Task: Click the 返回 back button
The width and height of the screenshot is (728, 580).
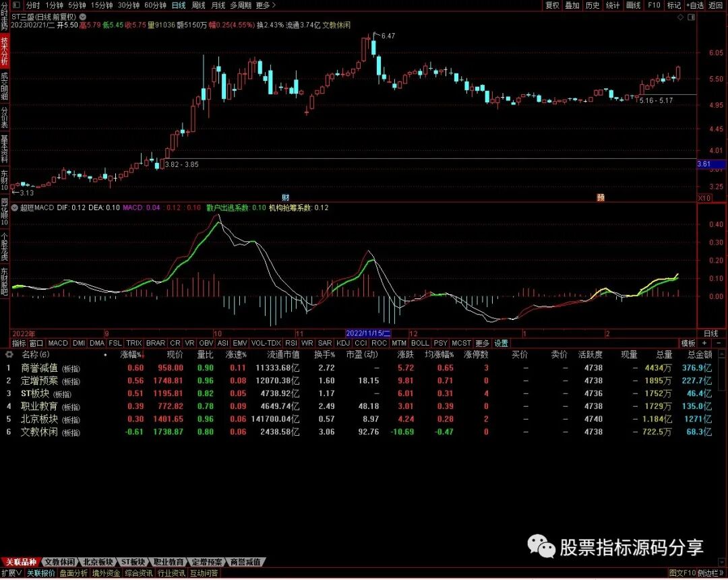Action: tap(715, 5)
